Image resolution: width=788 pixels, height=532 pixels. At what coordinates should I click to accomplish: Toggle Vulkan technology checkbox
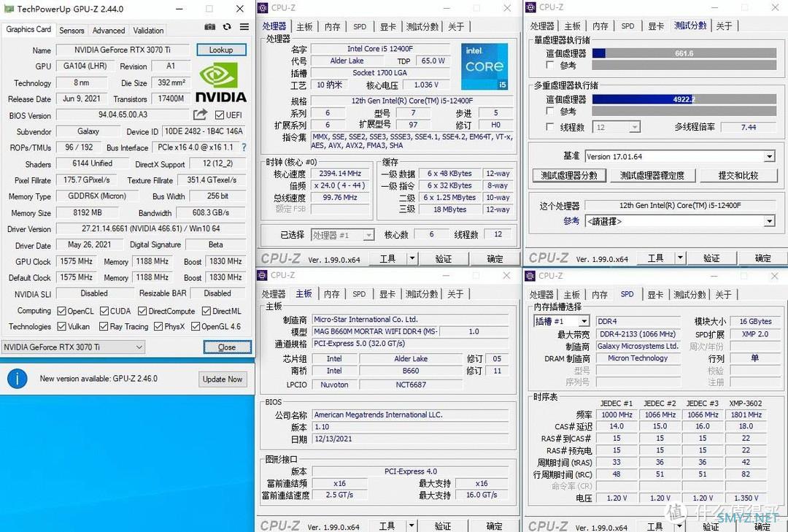tap(61, 326)
